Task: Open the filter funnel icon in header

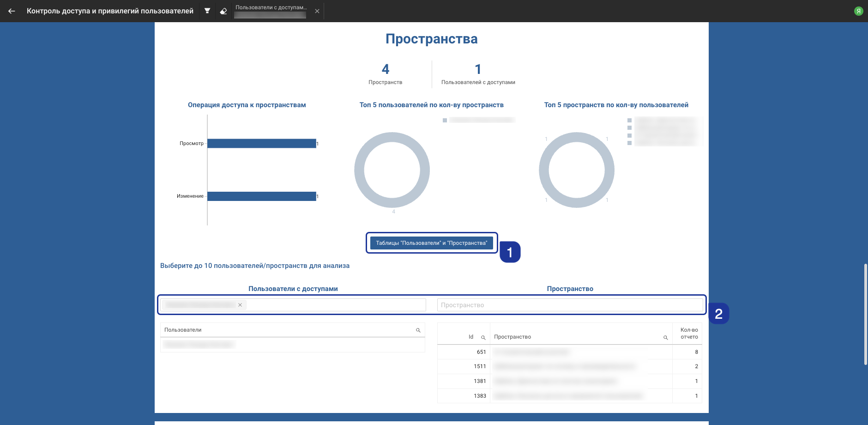Action: (207, 11)
